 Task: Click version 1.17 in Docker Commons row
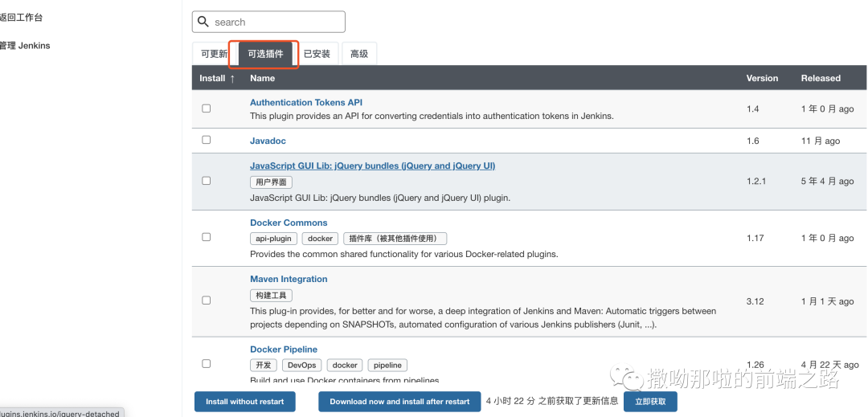[755, 238]
